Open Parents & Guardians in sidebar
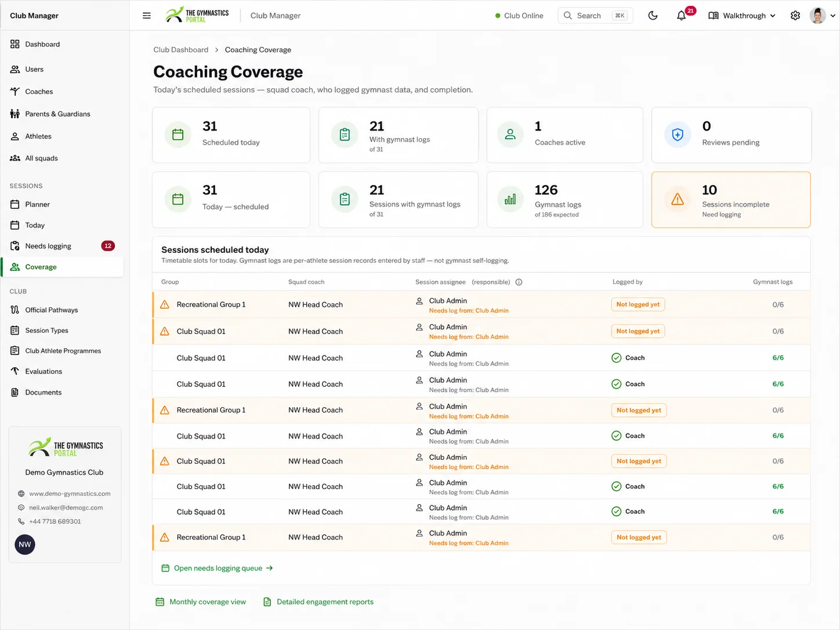Viewport: 840px width, 630px height. (57, 114)
